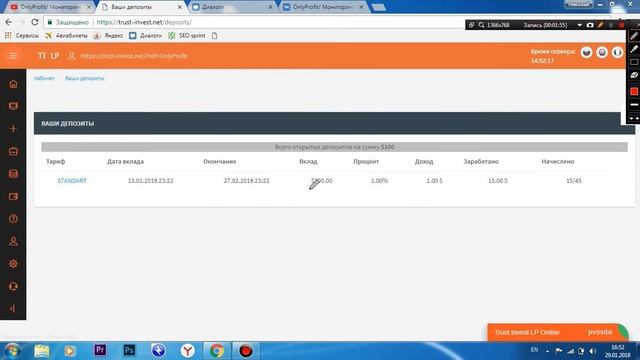Open Adobe Premiere from the taskbar
This screenshot has height=360, width=640.
[100, 350]
